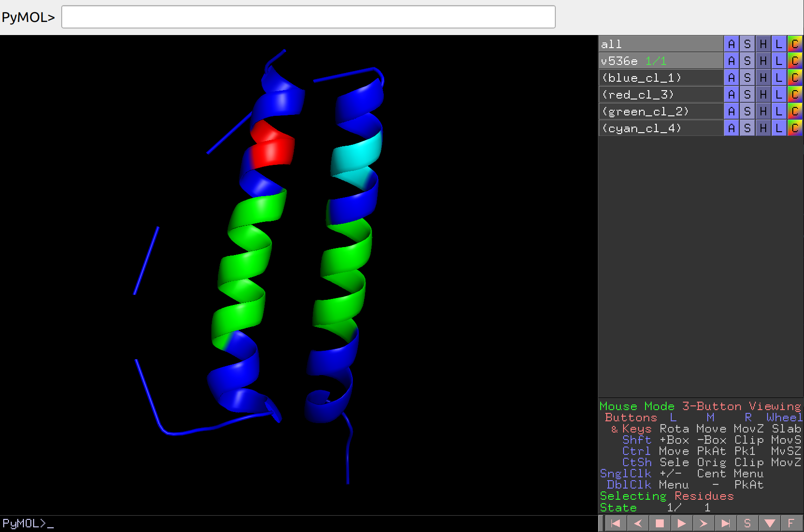
Task: Click Selecting Residues mode text
Action: point(667,496)
